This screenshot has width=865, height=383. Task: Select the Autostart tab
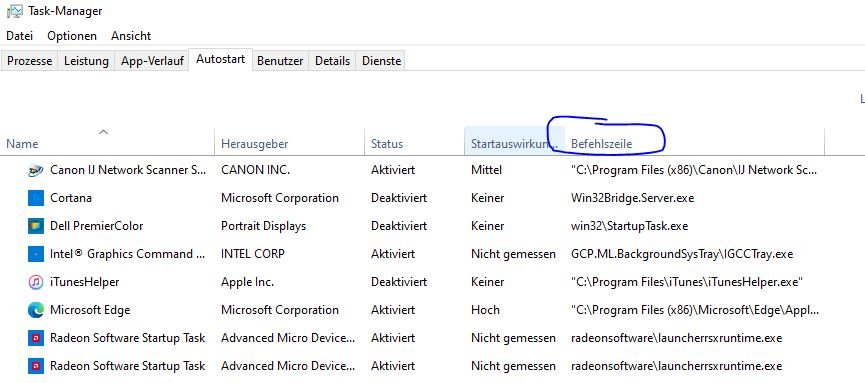(x=221, y=59)
